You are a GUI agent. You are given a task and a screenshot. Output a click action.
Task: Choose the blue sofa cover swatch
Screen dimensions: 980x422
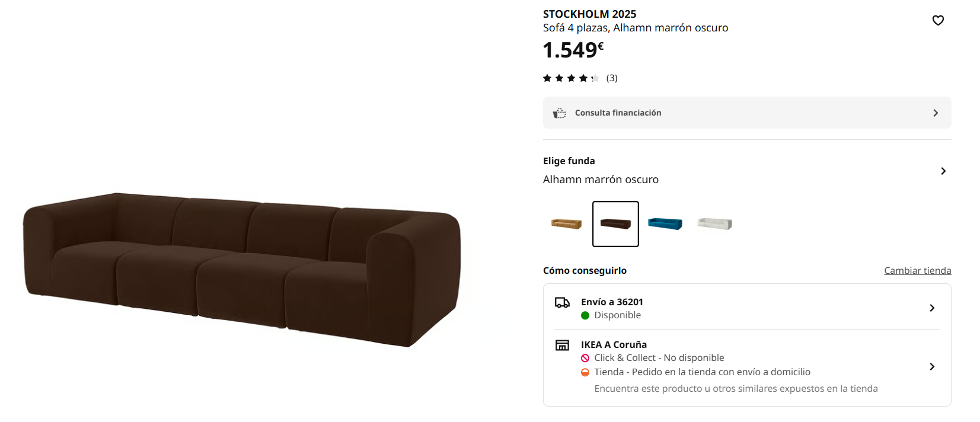(665, 224)
